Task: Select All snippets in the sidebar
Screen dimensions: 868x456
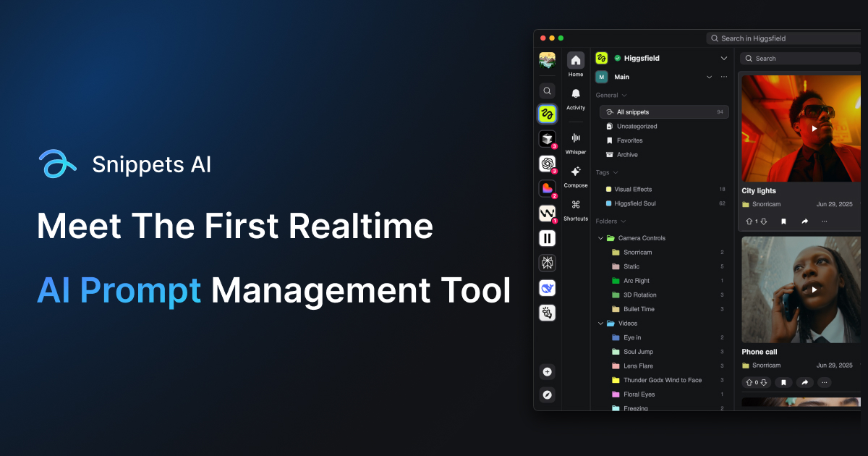Action: pyautogui.click(x=664, y=112)
